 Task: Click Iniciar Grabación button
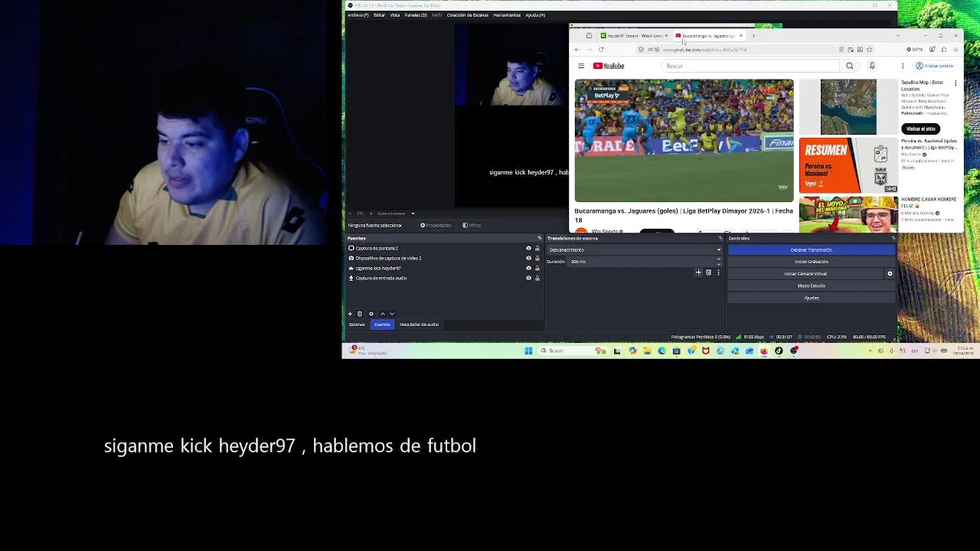[x=811, y=262]
